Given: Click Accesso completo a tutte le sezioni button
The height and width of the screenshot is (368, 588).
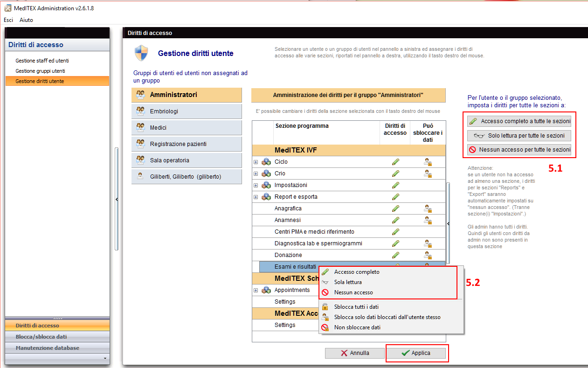Looking at the screenshot, I should [x=519, y=121].
